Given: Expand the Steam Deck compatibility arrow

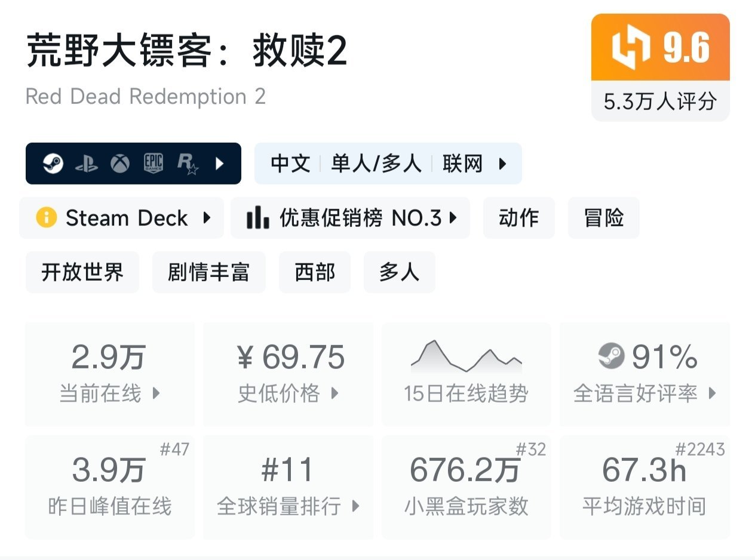Looking at the screenshot, I should tap(207, 218).
